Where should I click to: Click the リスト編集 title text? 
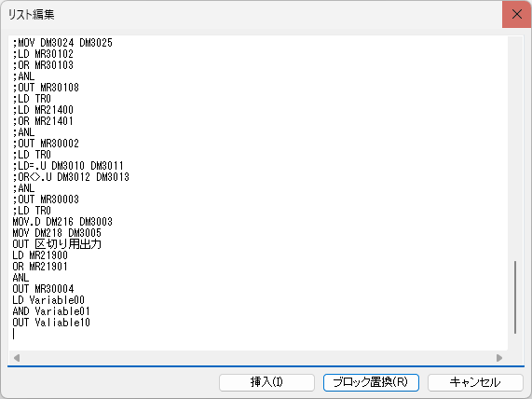tap(32, 15)
